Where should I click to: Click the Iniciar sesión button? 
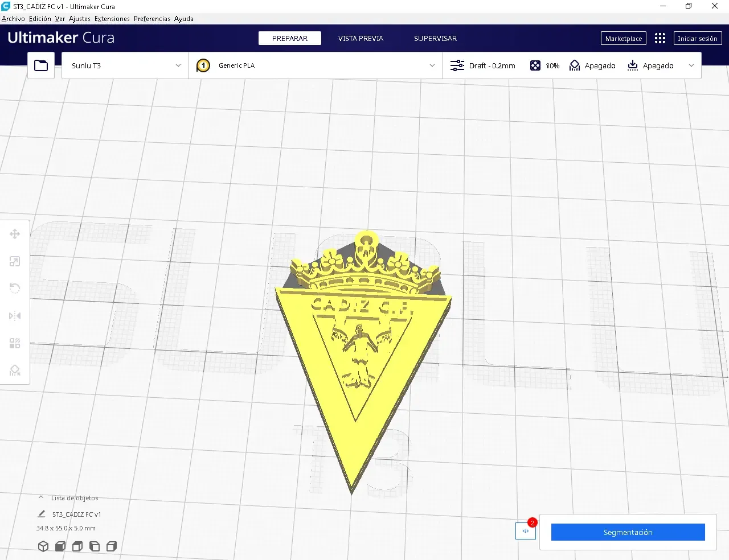tap(698, 38)
